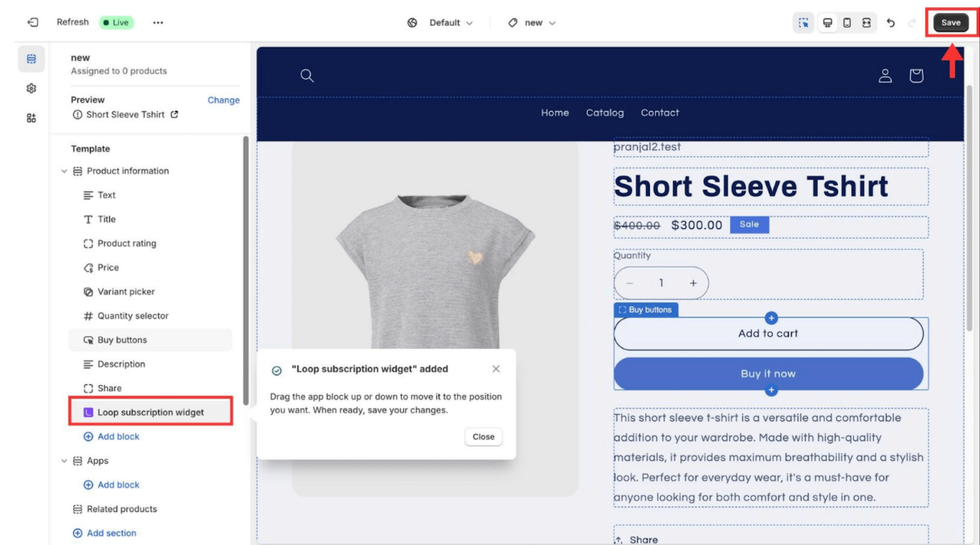Open the theme settings gear icon
Viewport: 980px width, 545px height.
click(31, 88)
